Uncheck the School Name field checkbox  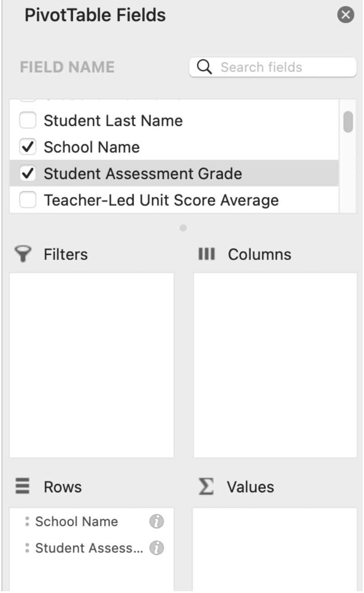[x=28, y=147]
